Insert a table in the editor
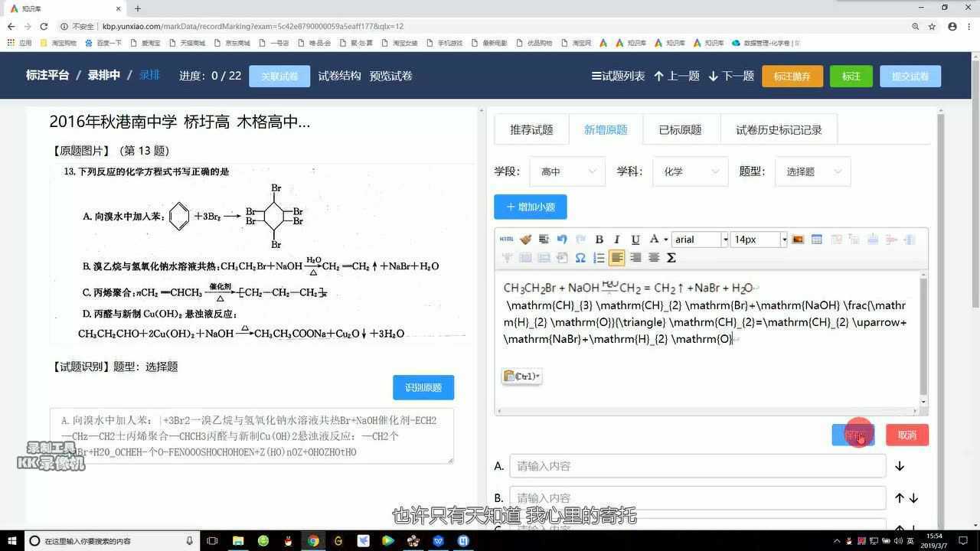 (816, 239)
